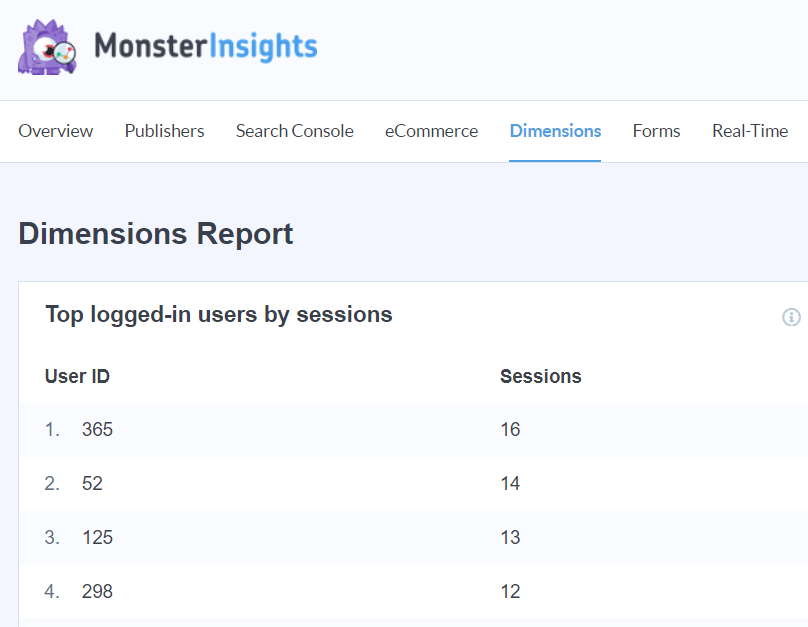Sort the table by Sessions column
The image size is (808, 627).
pyautogui.click(x=541, y=376)
